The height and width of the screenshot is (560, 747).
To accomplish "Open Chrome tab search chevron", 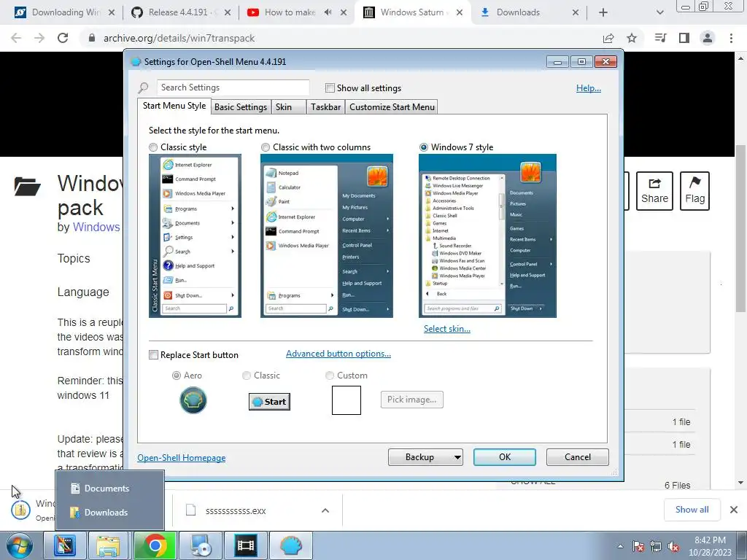I will tap(659, 12).
